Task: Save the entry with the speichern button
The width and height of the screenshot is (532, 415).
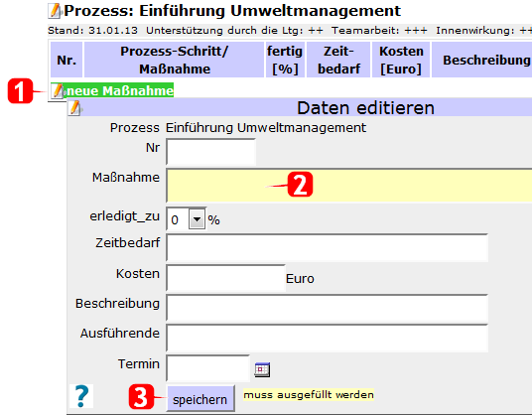Action: [x=200, y=399]
